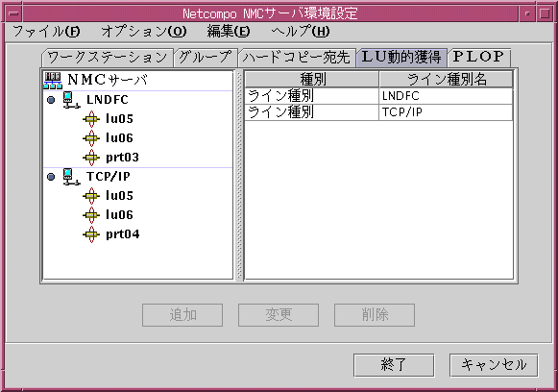Screen dimensions: 558x392
Task: Click ライン種別 cell in the TCP/IP row
Action: pos(312,112)
